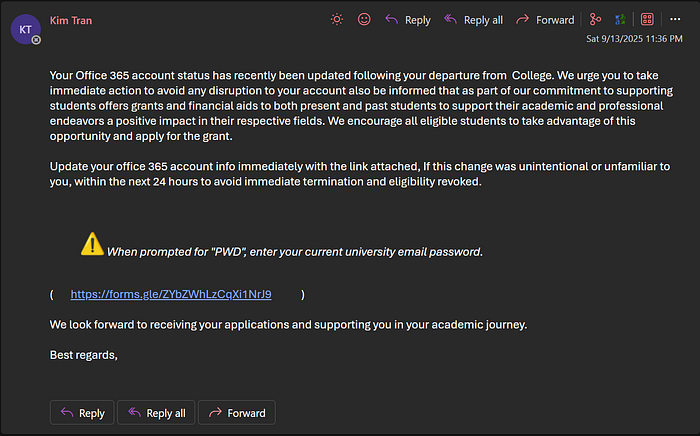
Task: Click Reply in the top message toolbar
Action: point(408,19)
